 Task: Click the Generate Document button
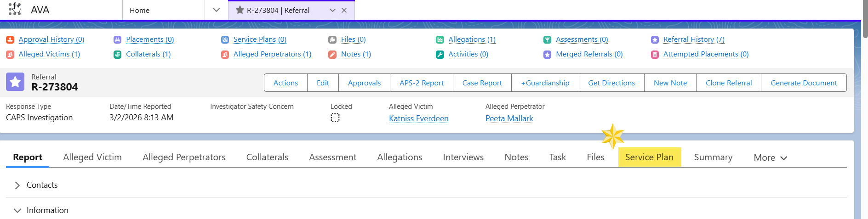[804, 83]
